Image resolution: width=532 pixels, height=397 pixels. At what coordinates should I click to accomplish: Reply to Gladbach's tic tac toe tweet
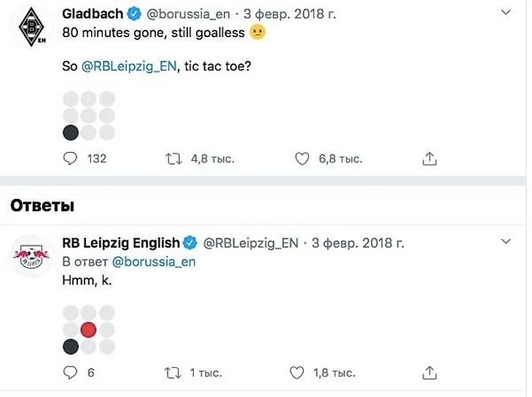tap(71, 158)
